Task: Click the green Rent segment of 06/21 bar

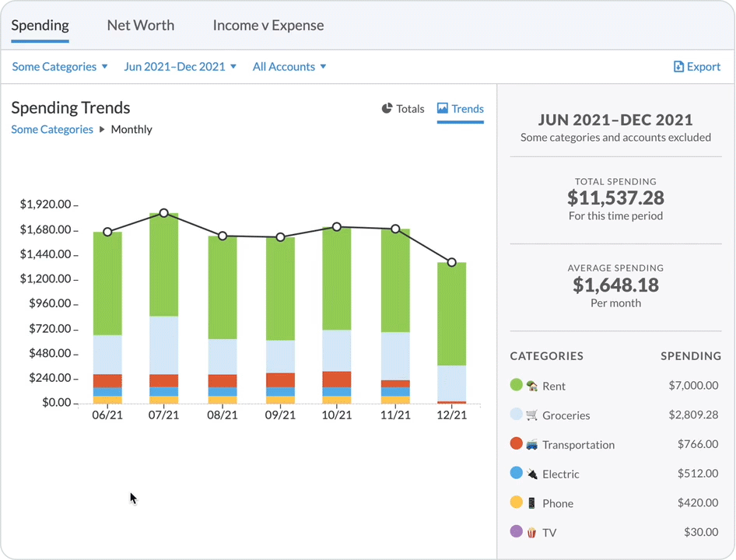Action: (107, 284)
